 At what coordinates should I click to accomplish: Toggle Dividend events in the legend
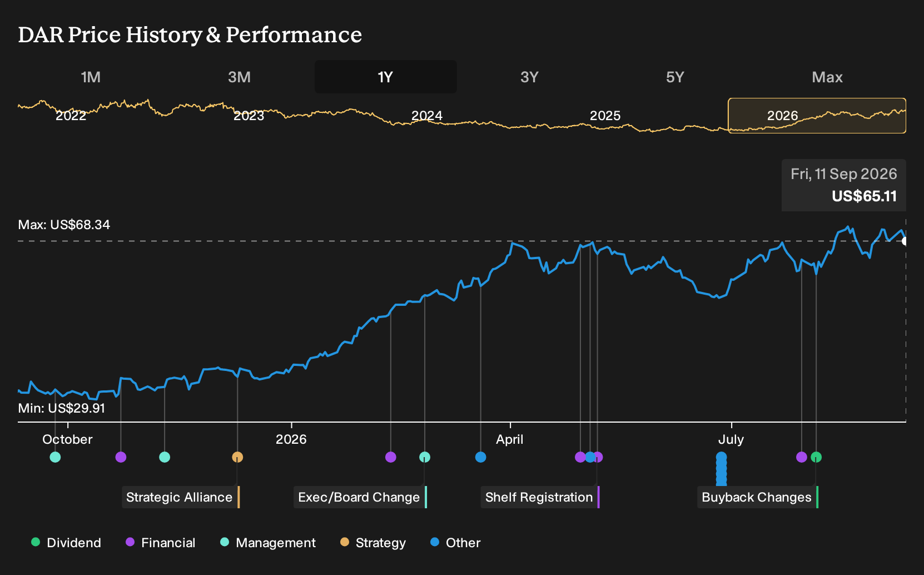pyautogui.click(x=66, y=543)
